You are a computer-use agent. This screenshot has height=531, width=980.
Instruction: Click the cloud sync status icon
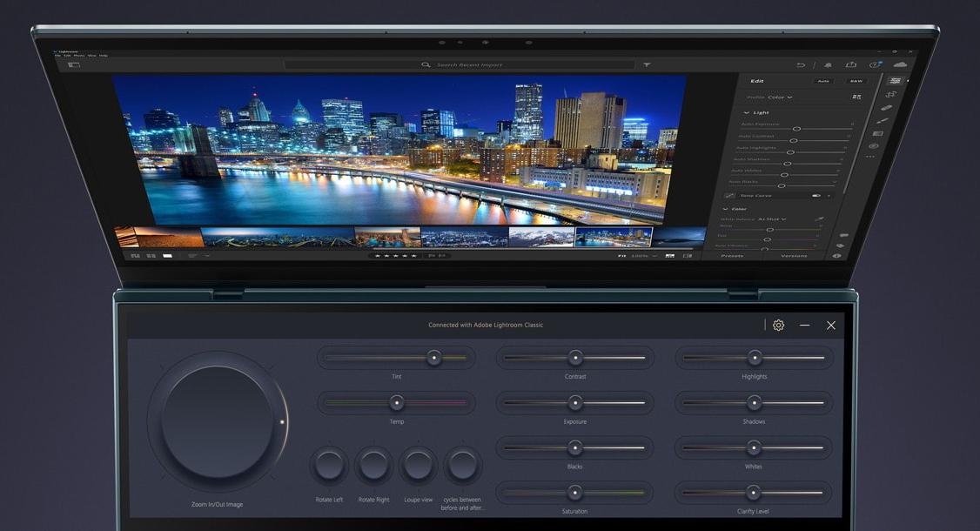click(899, 64)
